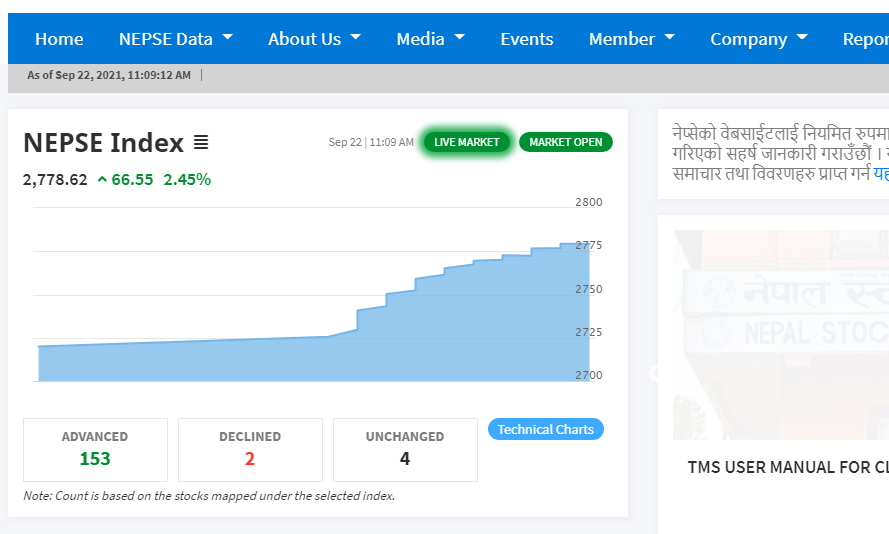Open Technical Charts
Image resolution: width=889 pixels, height=534 pixels.
[545, 430]
